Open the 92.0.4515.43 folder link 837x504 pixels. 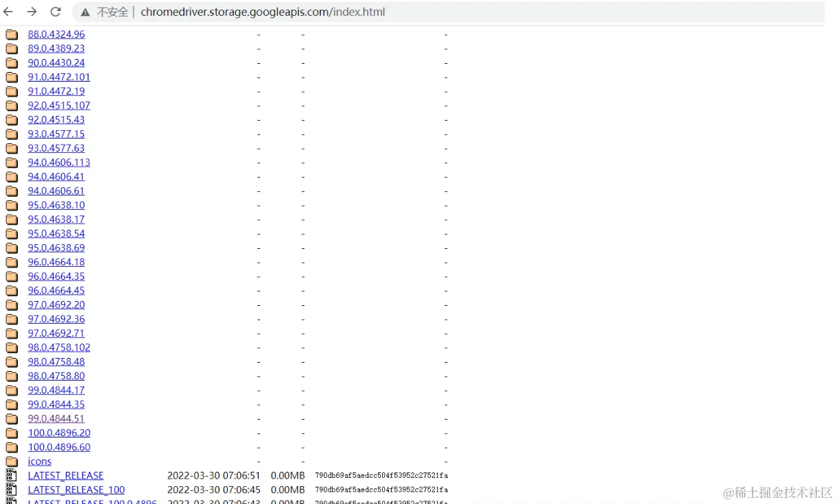[x=56, y=120]
